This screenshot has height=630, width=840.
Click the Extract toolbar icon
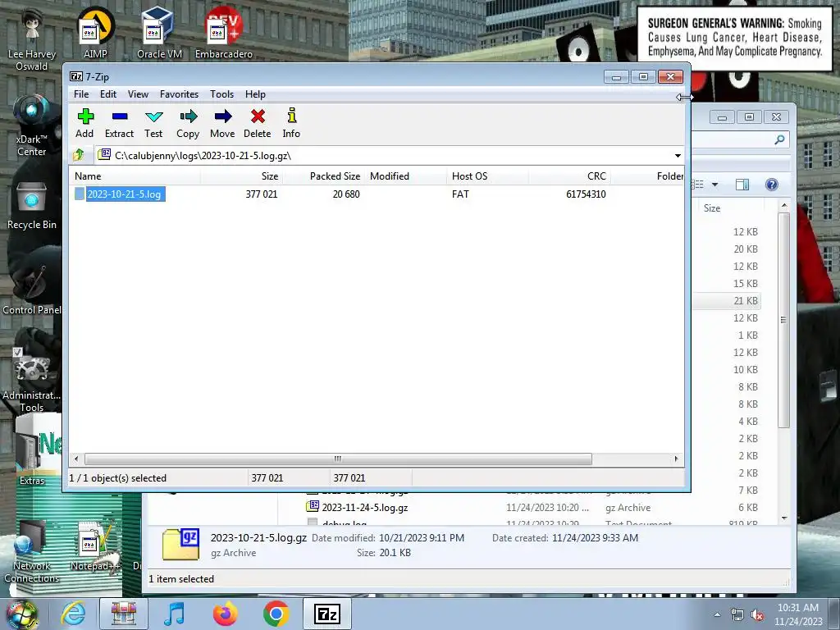tap(119, 123)
